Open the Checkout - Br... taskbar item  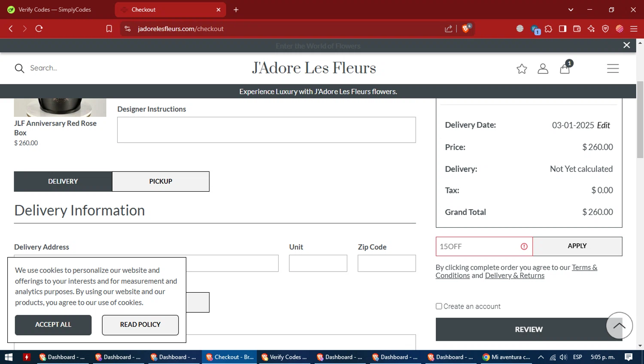tap(230, 357)
